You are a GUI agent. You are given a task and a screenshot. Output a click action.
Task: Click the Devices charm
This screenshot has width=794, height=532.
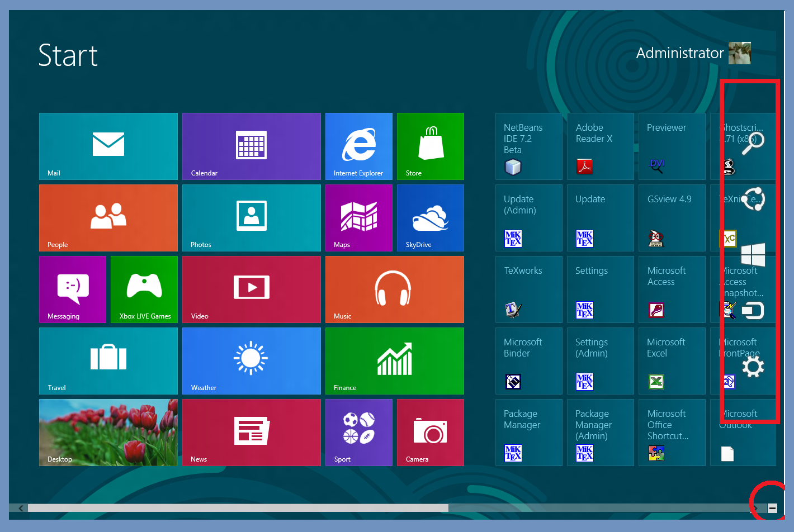click(753, 310)
